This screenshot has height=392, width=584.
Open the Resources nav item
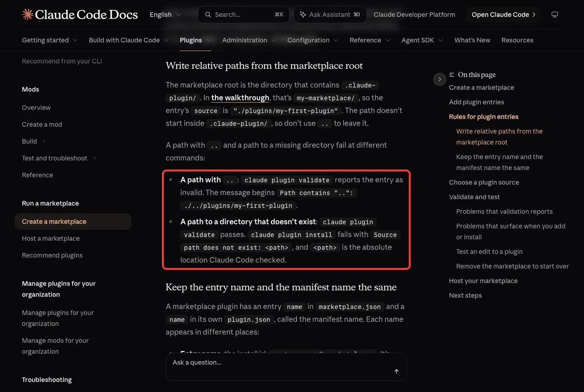[517, 40]
